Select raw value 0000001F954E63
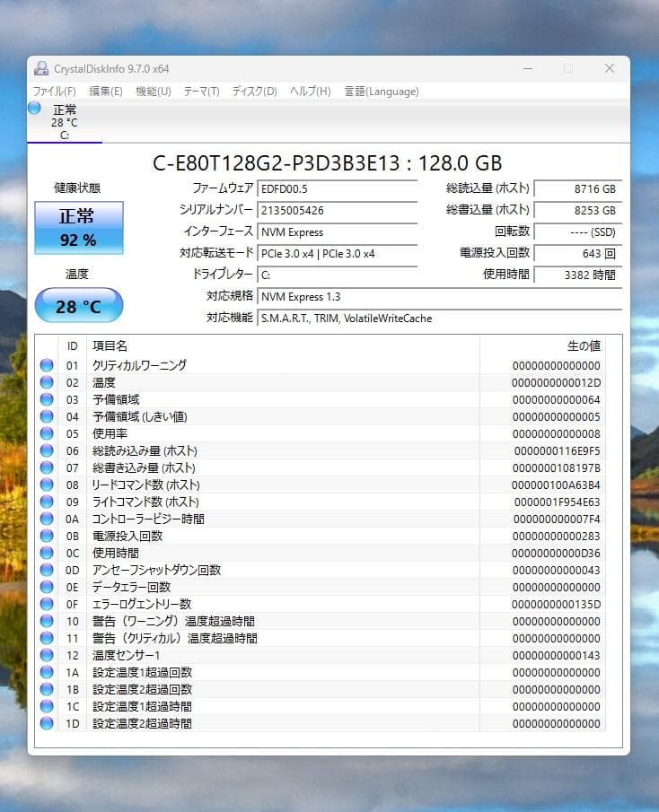This screenshot has width=659, height=812. (558, 502)
